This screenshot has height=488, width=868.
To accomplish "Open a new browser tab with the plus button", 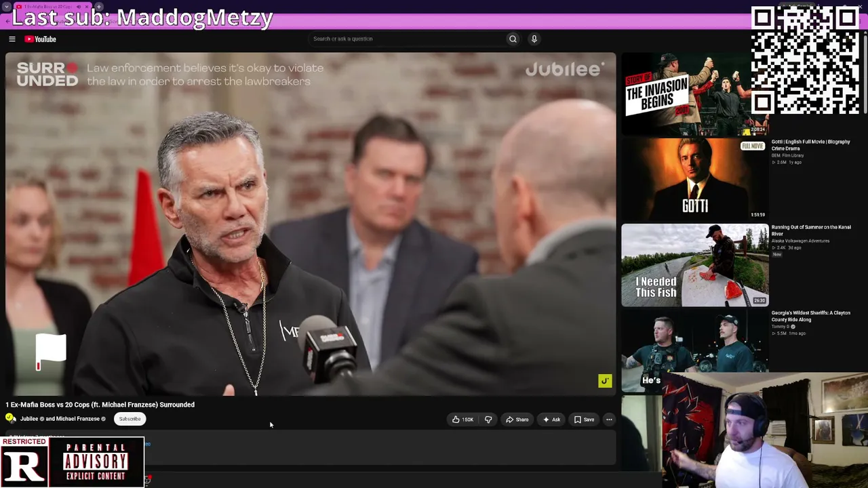I will click(x=99, y=7).
